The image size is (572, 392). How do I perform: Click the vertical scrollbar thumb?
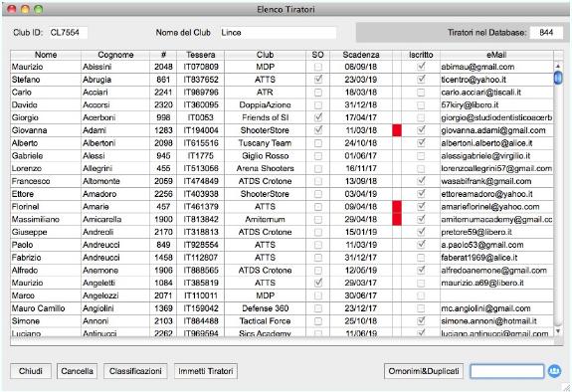point(558,78)
